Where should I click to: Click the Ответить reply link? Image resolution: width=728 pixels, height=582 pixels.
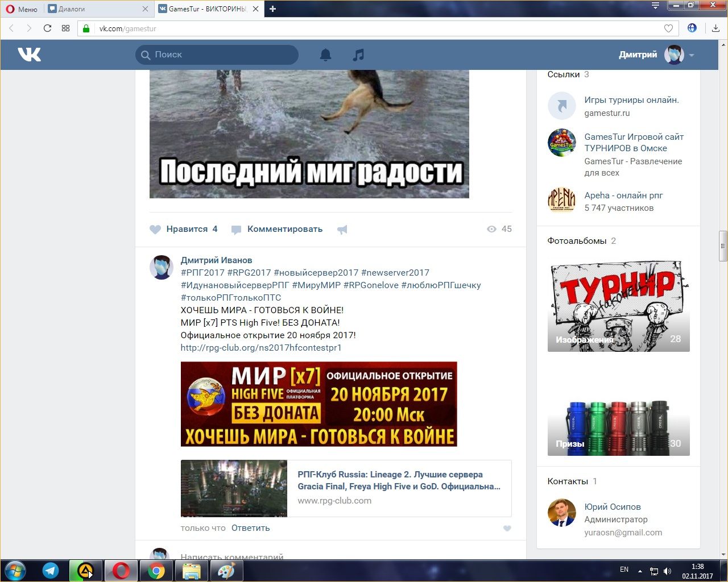point(250,528)
